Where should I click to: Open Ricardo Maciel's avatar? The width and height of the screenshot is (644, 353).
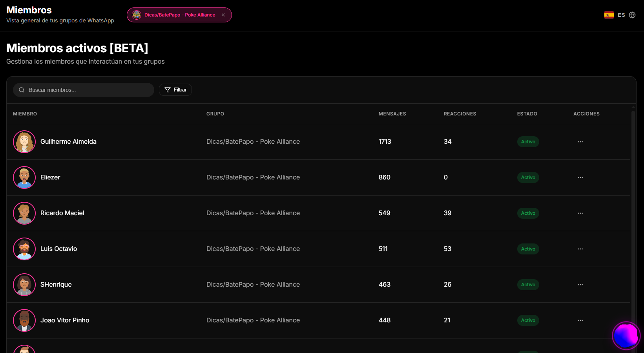tap(24, 213)
